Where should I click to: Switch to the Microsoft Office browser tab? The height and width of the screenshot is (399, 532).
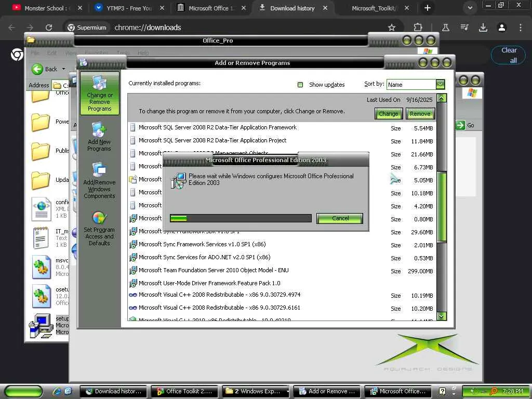pyautogui.click(x=211, y=8)
